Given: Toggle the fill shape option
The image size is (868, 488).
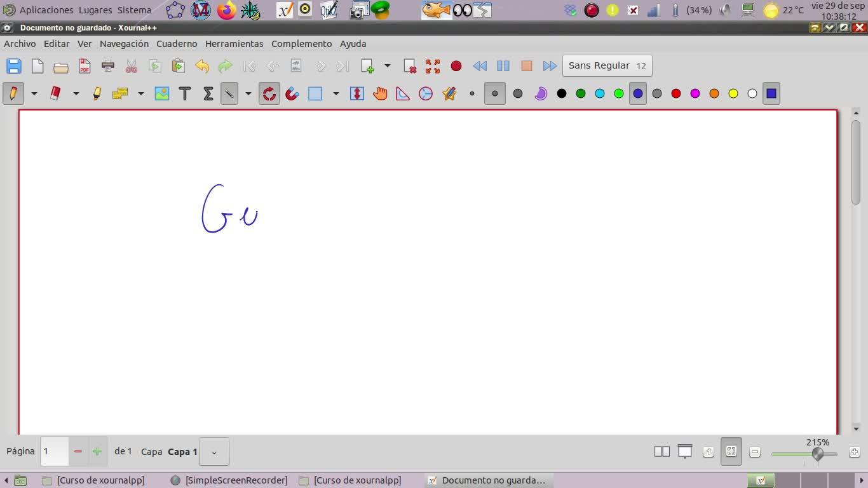Looking at the screenshot, I should pos(541,93).
